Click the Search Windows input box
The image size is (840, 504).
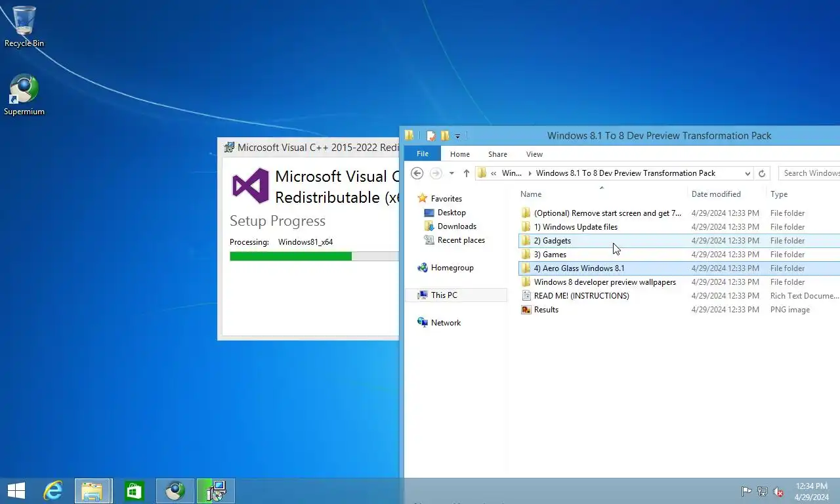click(810, 173)
